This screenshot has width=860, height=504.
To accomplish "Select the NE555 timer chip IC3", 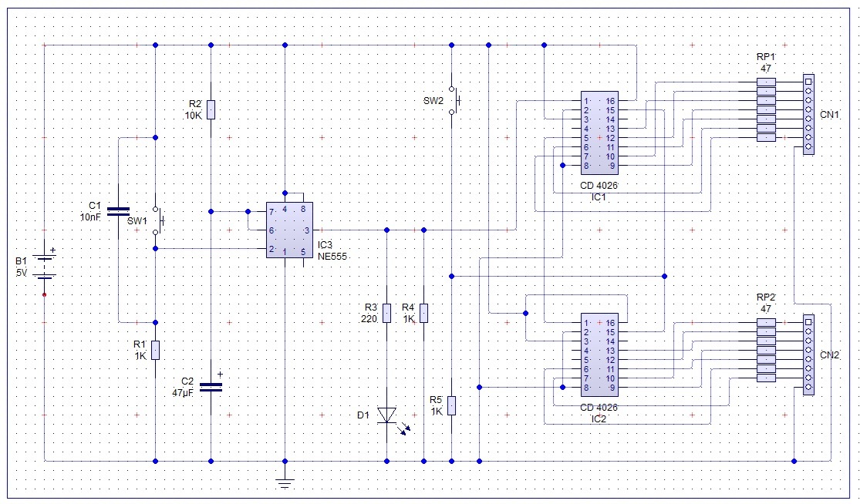I will point(289,230).
